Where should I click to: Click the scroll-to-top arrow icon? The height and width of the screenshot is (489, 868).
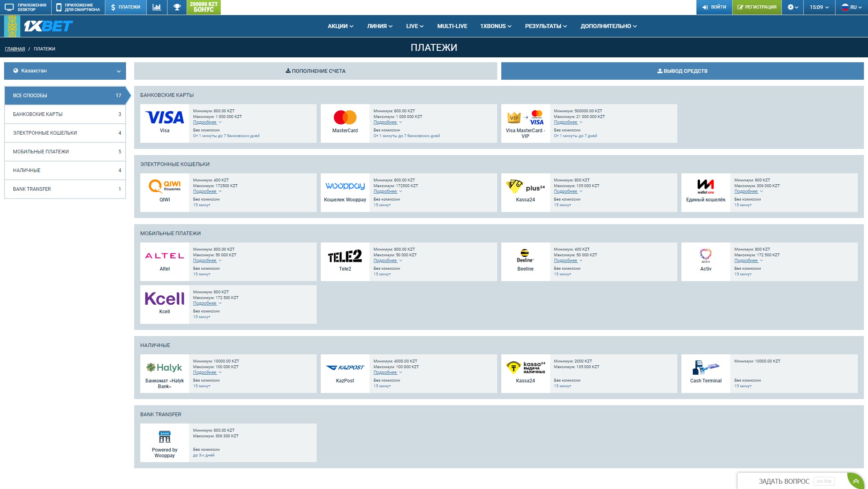pos(856,481)
